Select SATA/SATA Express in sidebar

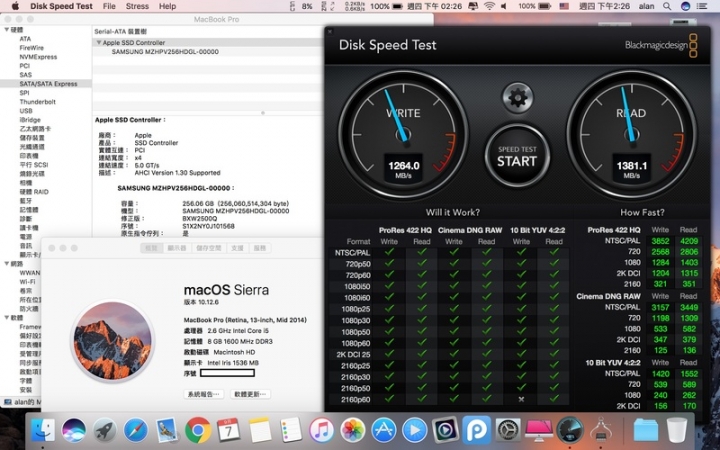coord(48,84)
